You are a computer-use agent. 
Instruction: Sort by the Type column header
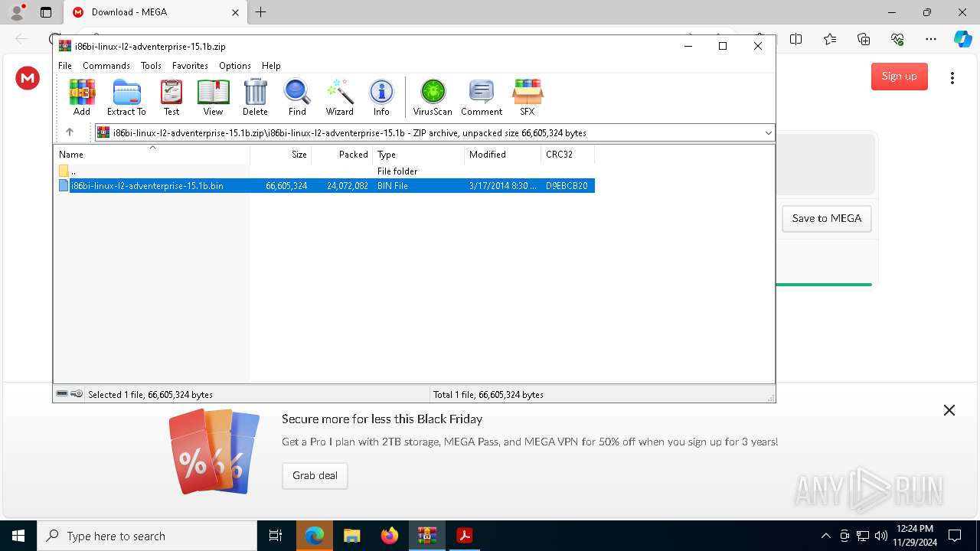point(419,155)
